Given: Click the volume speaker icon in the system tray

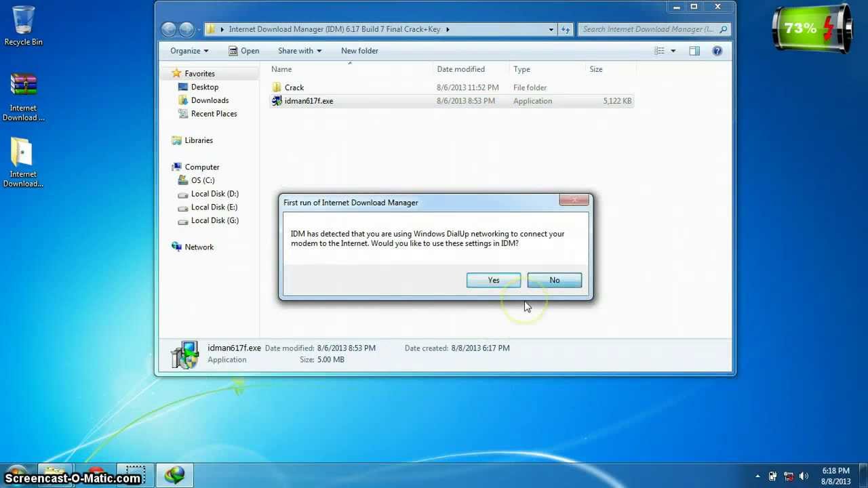Looking at the screenshot, I should [x=804, y=476].
